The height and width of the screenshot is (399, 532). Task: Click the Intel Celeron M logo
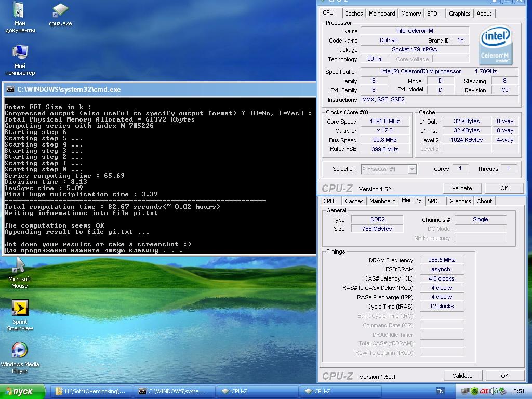pyautogui.click(x=496, y=46)
